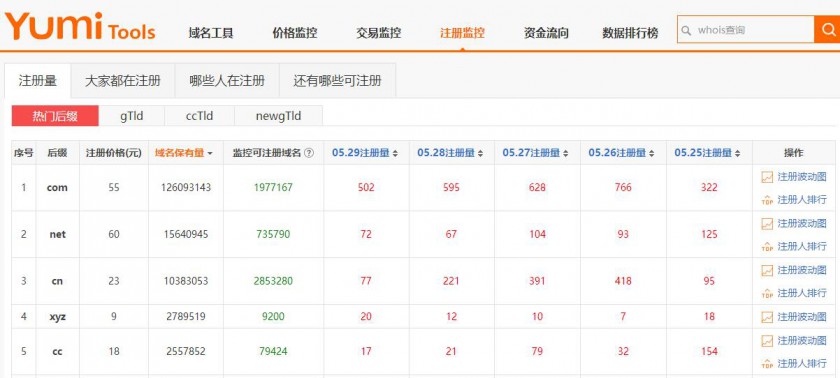
Task: Open the 注册人排行 TOP icon for cn
Action: [x=767, y=293]
